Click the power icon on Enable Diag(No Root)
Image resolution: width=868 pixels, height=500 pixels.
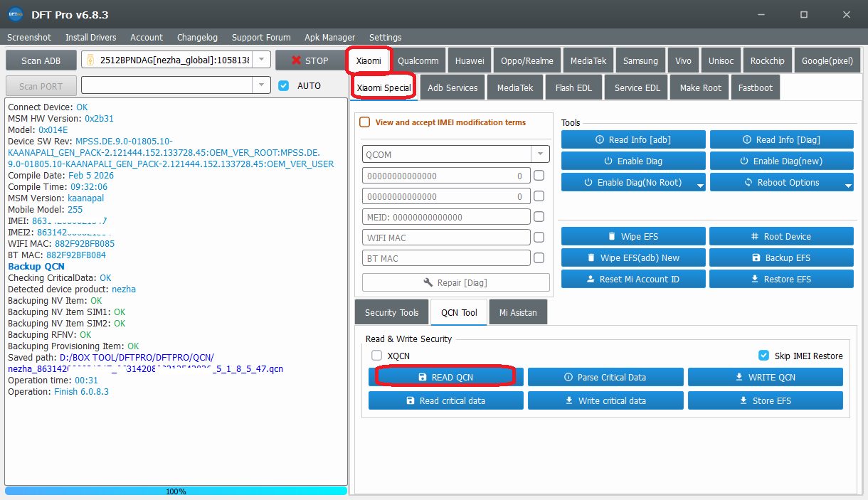588,182
